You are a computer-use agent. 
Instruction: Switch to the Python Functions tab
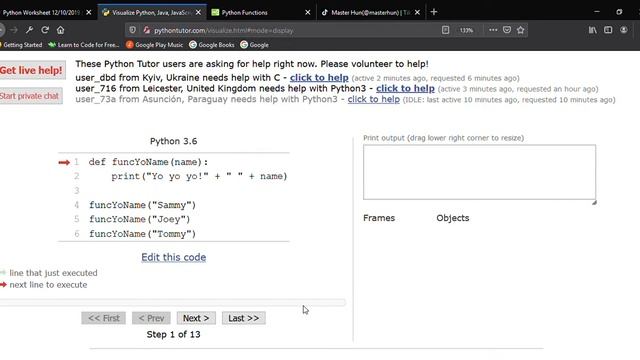coord(260,12)
